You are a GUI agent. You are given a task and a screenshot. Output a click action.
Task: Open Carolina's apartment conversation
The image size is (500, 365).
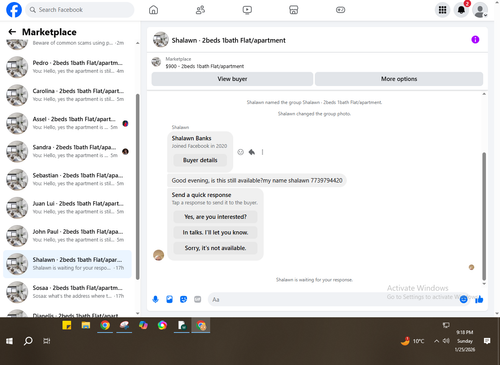pos(68,95)
